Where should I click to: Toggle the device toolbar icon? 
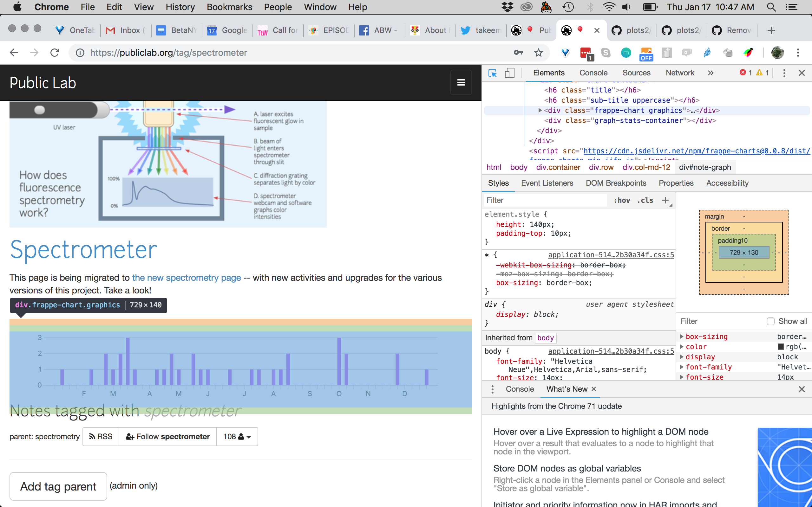point(510,73)
